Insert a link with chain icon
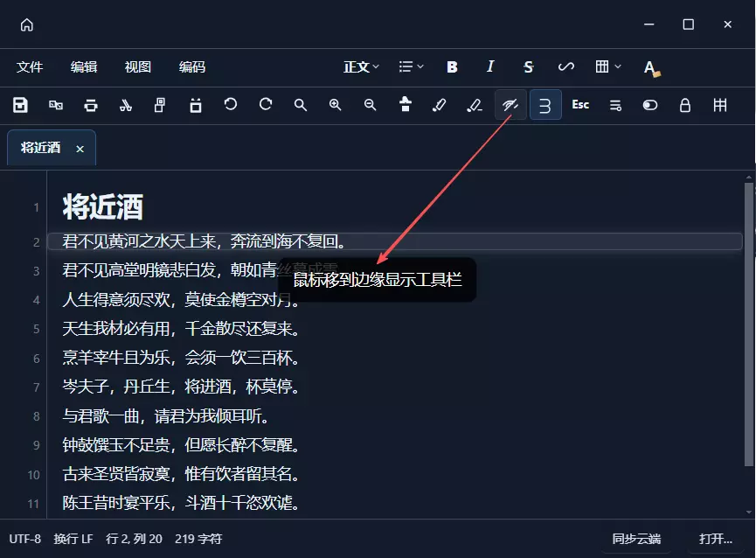 pos(566,66)
